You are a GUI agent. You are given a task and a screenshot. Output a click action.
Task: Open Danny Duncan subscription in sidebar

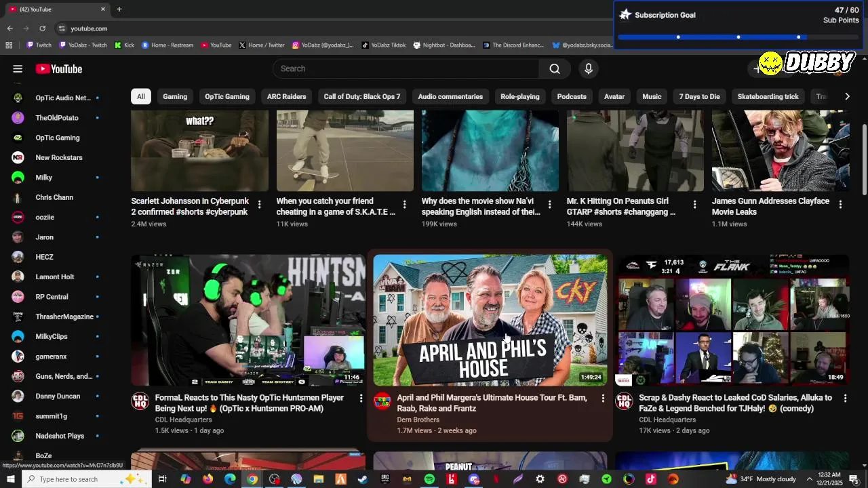56,396
